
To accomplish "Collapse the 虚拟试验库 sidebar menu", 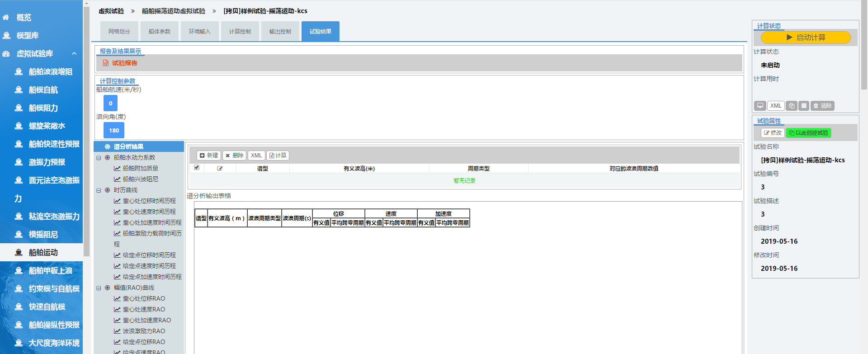I will (74, 54).
